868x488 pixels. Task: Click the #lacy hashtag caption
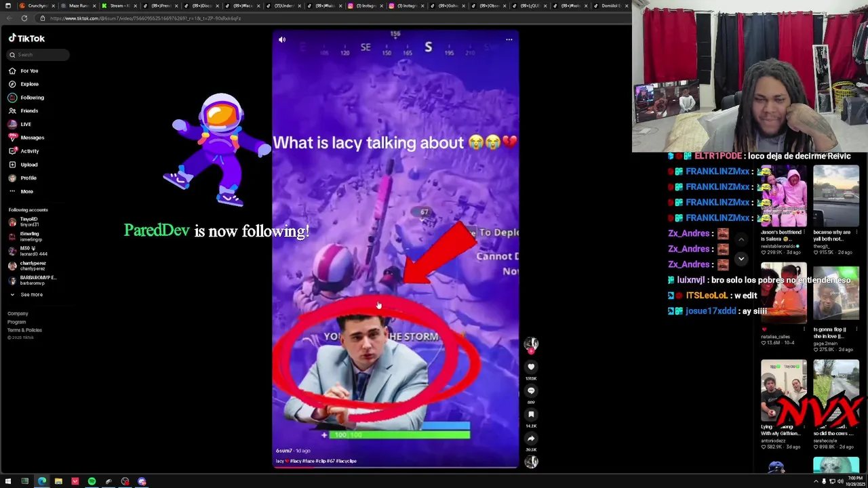pyautogui.click(x=296, y=461)
